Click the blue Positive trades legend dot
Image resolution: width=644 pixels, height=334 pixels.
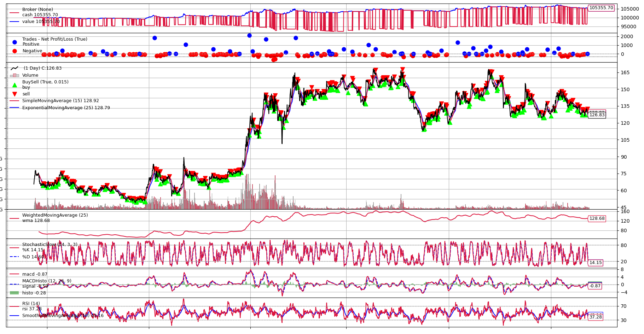pyautogui.click(x=14, y=42)
